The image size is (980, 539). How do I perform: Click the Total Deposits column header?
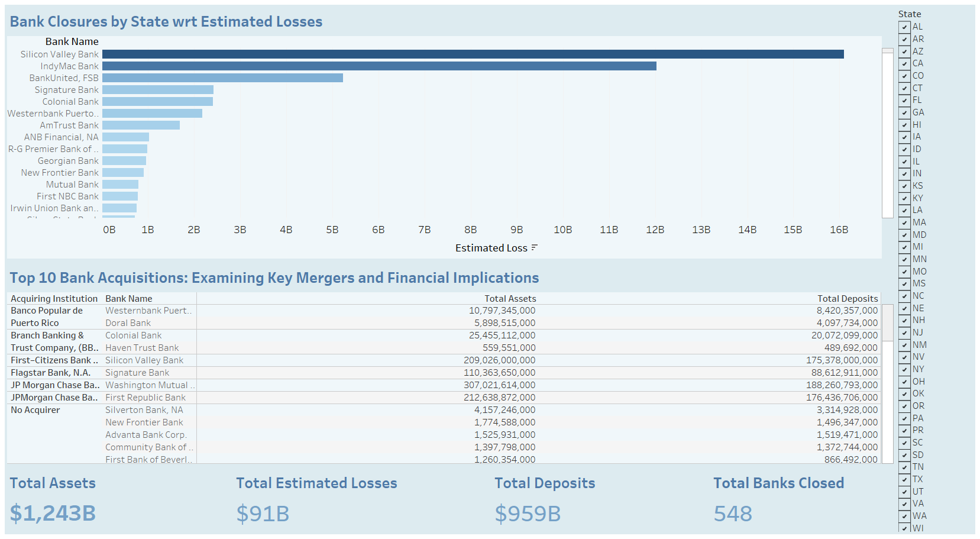848,299
